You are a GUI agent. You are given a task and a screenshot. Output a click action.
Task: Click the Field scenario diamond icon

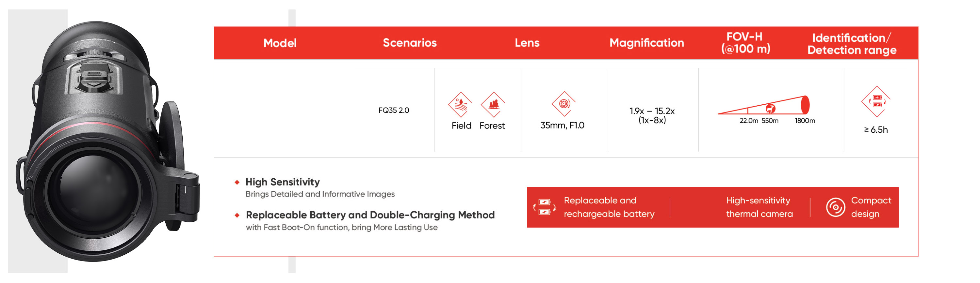[460, 104]
